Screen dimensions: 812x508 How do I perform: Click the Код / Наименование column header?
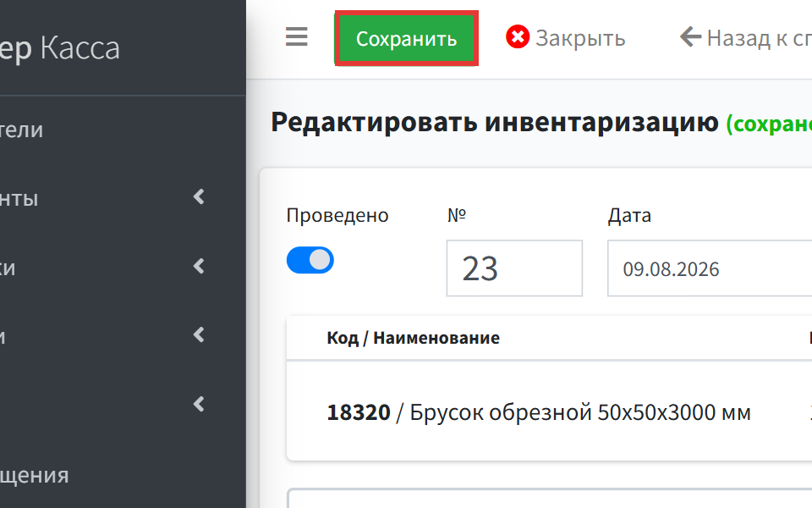pyautogui.click(x=414, y=338)
